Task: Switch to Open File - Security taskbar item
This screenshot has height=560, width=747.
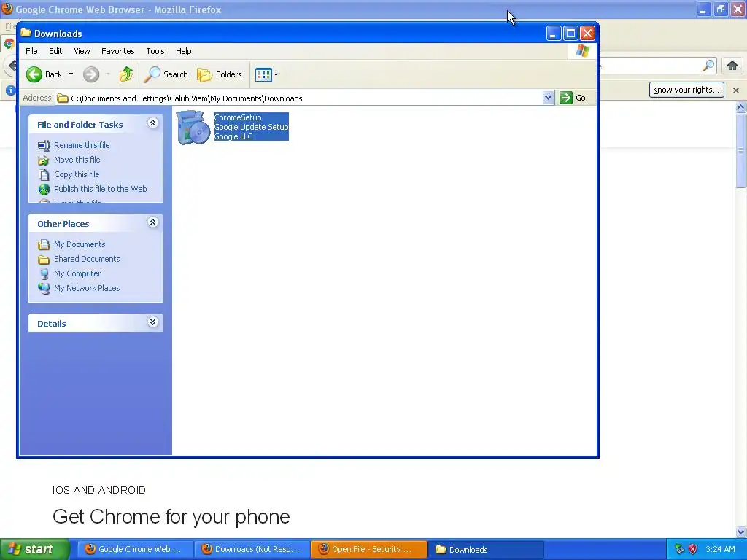Action: click(x=368, y=549)
